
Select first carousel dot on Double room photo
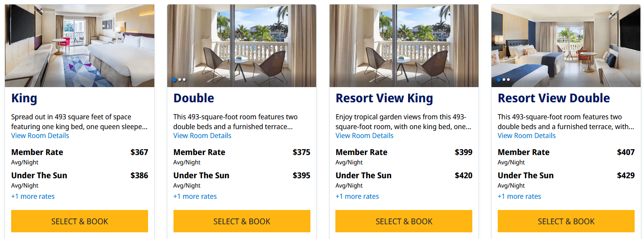click(174, 80)
